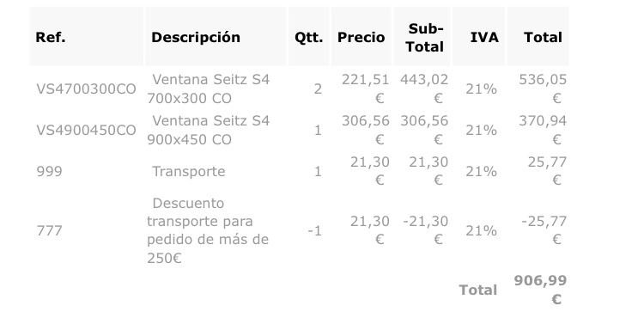
Task: Select the Qtt. column header
Action: coord(308,38)
